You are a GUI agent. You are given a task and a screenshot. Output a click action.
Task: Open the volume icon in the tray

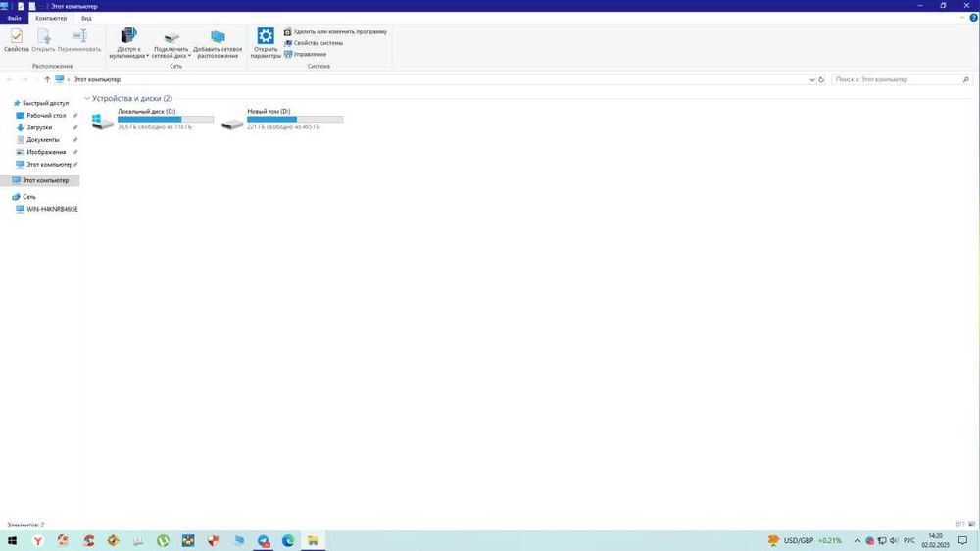(894, 540)
